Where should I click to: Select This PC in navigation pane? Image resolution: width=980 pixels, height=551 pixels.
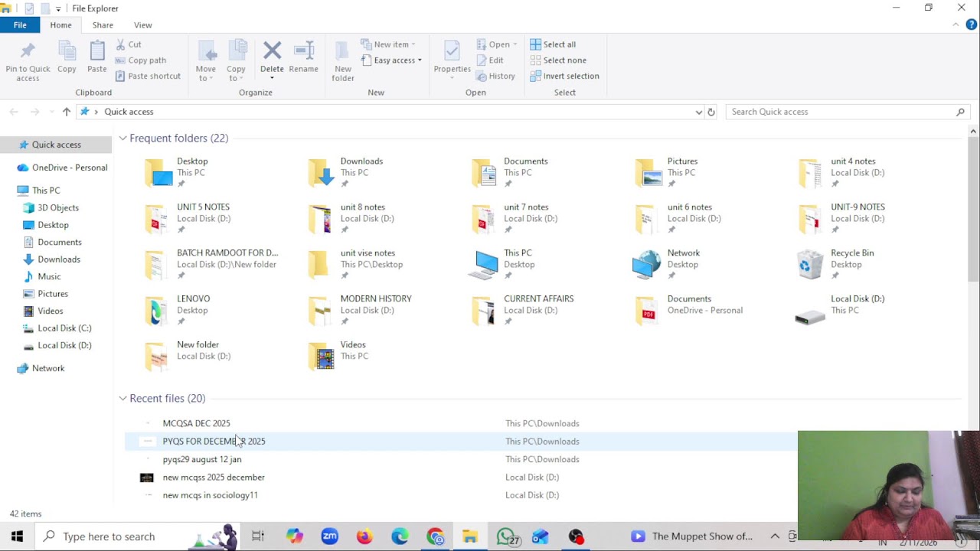[46, 191]
